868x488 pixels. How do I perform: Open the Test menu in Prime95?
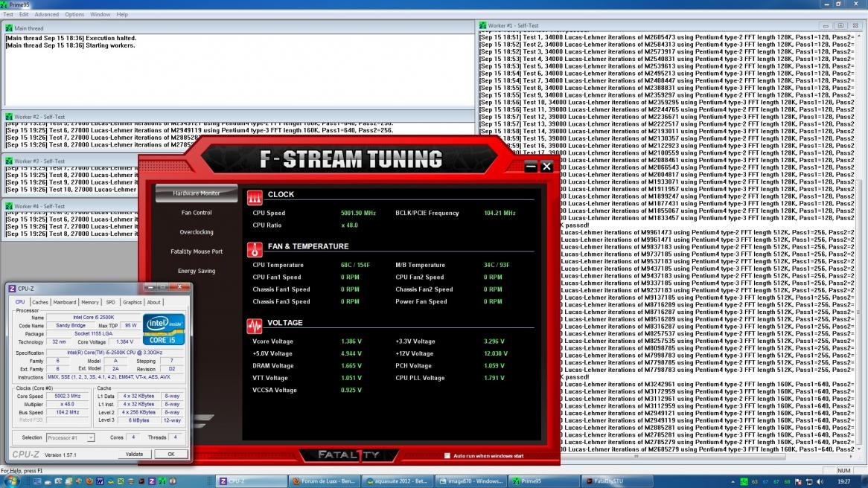[x=8, y=14]
